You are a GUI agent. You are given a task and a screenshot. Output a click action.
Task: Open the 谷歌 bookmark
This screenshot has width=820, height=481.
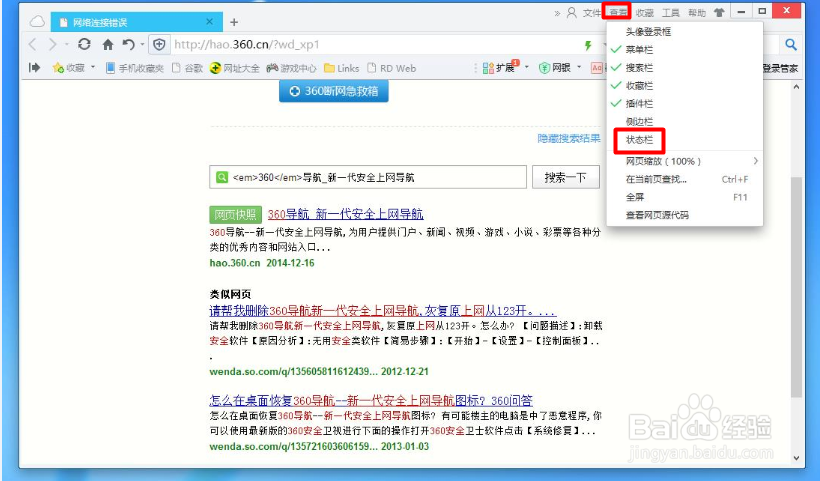coord(187,68)
